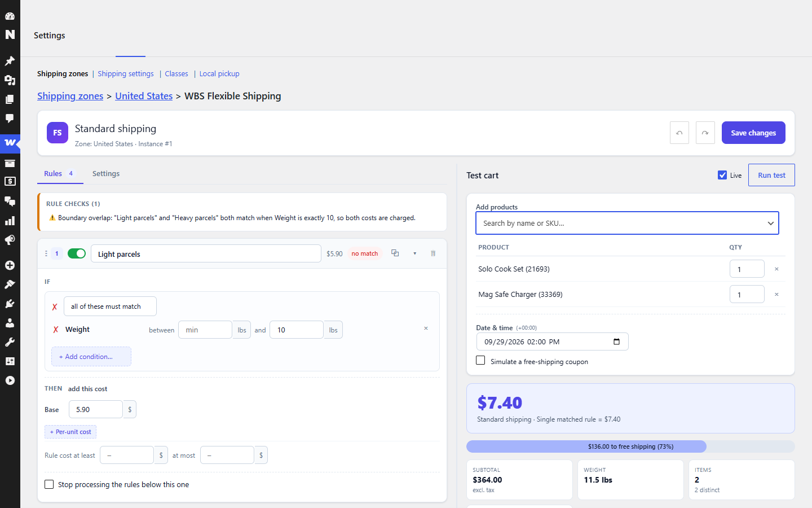
Task: Switch to the Settings tab
Action: [106, 174]
